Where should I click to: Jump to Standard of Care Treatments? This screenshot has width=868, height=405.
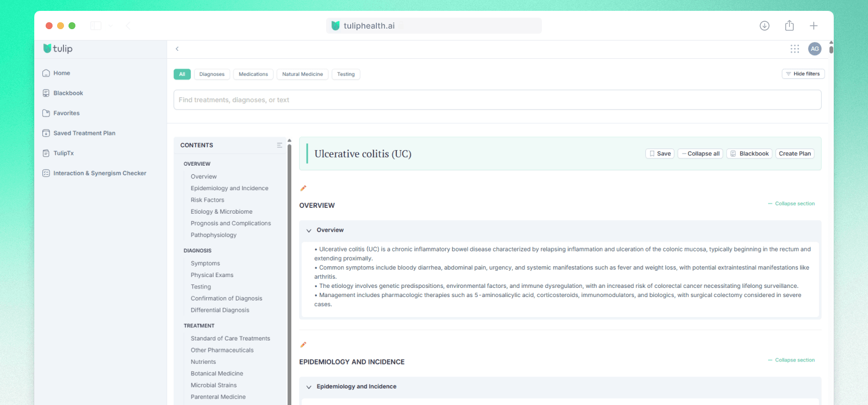tap(230, 339)
